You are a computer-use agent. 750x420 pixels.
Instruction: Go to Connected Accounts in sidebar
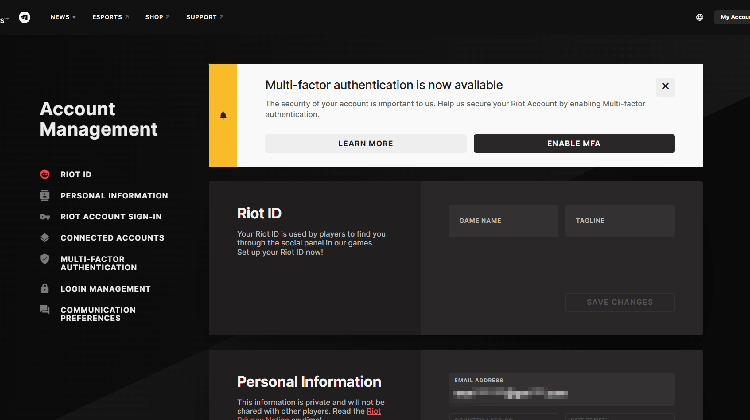click(112, 238)
